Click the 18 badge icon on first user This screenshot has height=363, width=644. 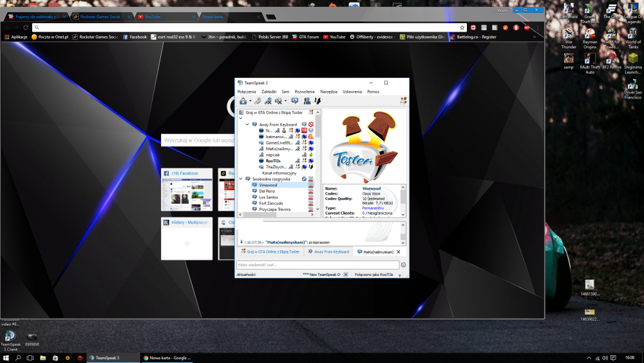305,130
